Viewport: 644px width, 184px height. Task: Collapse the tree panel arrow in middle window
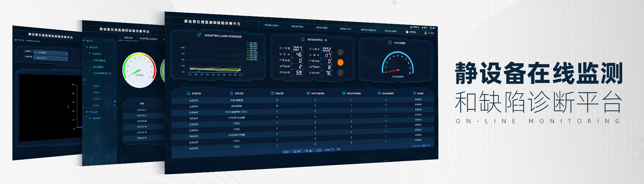[115, 101]
